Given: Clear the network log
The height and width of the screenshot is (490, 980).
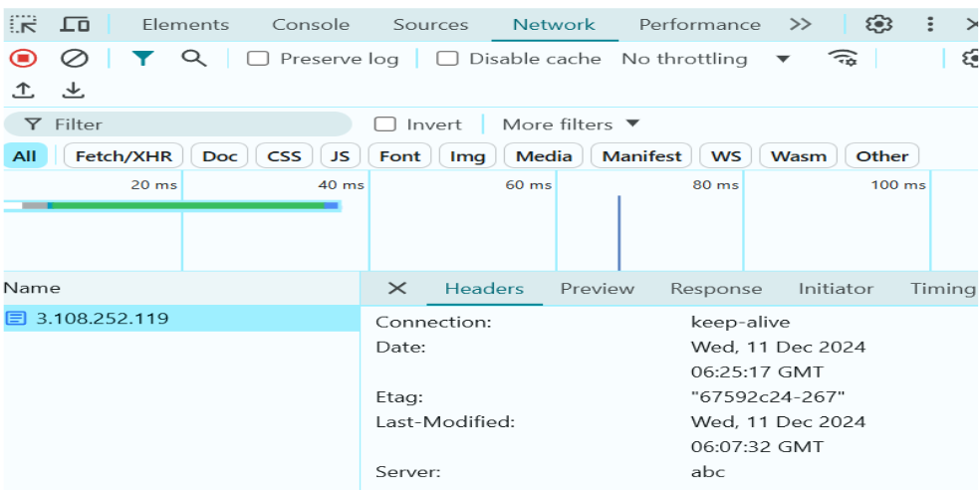Looking at the screenshot, I should (x=74, y=59).
